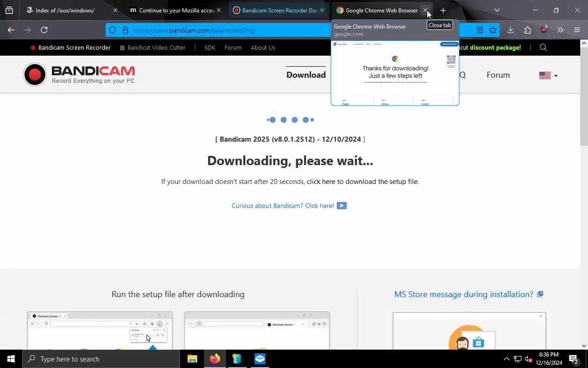
Task: Click scrollbar down arrow
Action: tap(584, 346)
